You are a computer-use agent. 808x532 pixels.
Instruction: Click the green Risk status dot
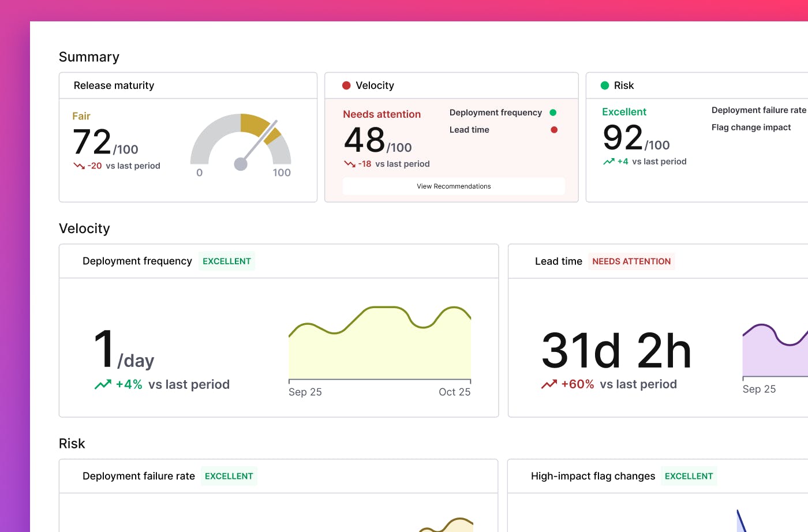point(605,85)
